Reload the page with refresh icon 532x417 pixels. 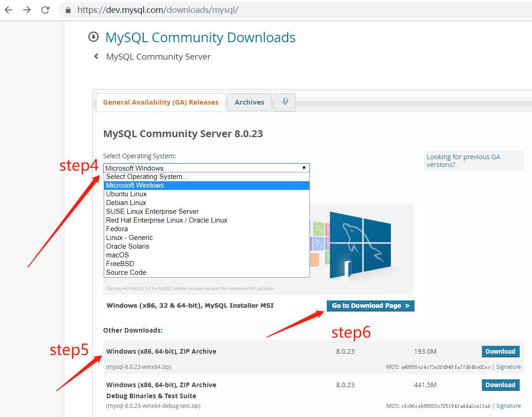click(45, 10)
